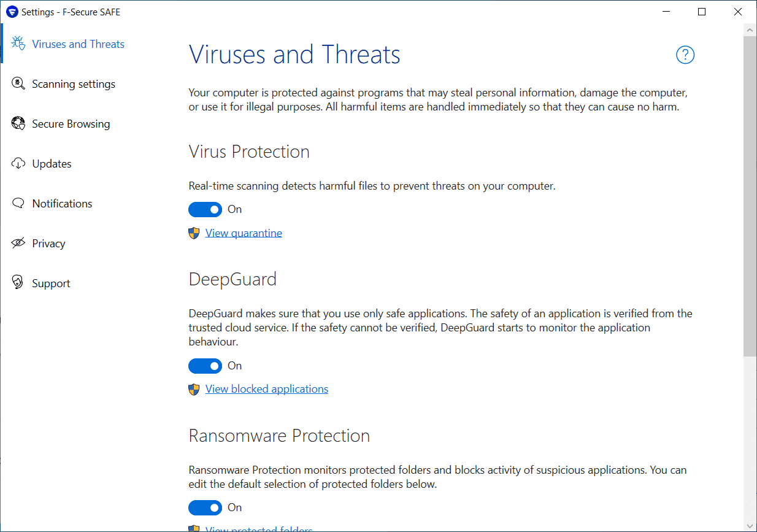Click the Updates cloud download icon

click(18, 163)
